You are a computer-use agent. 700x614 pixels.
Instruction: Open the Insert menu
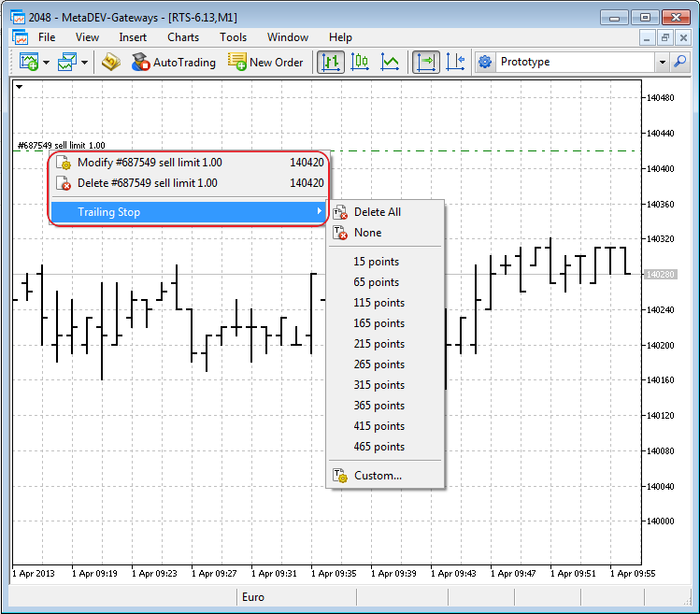click(133, 37)
